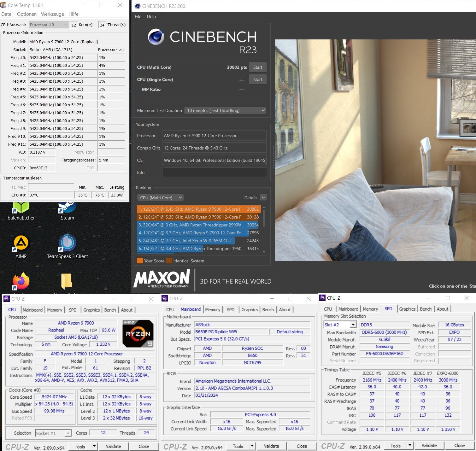476x451 pixels.
Task: Open the Tools arrow in the CPU-tab CPU-Z window
Action: 94,446
